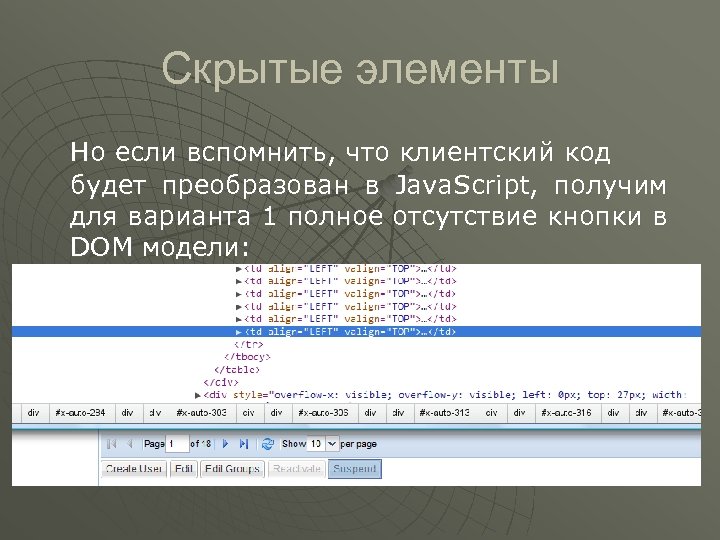The height and width of the screenshot is (540, 720).
Task: Select the breadcrumb ending in 294
Action: 80,413
